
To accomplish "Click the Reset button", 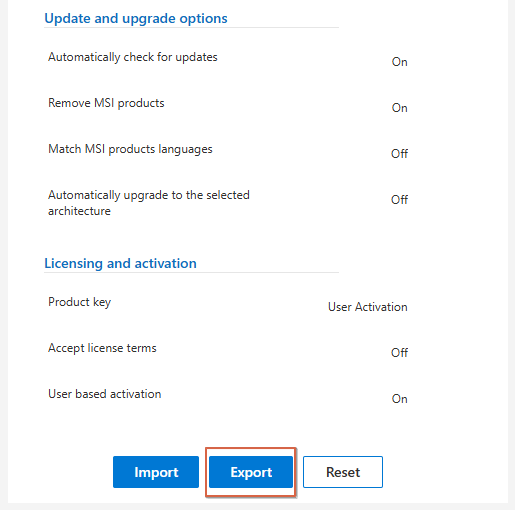I will (343, 472).
